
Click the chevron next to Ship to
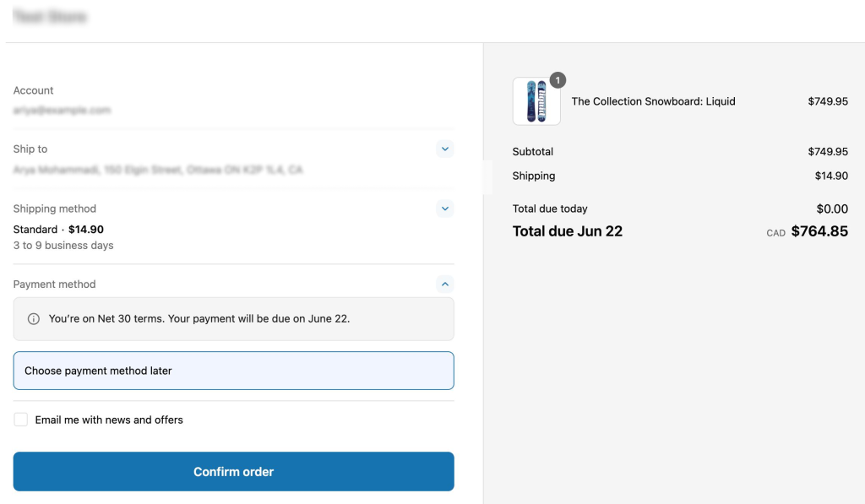pos(444,149)
